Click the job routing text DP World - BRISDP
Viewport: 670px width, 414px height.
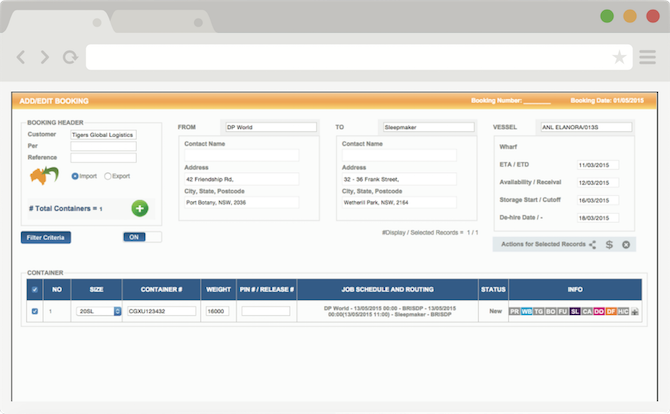[388, 311]
